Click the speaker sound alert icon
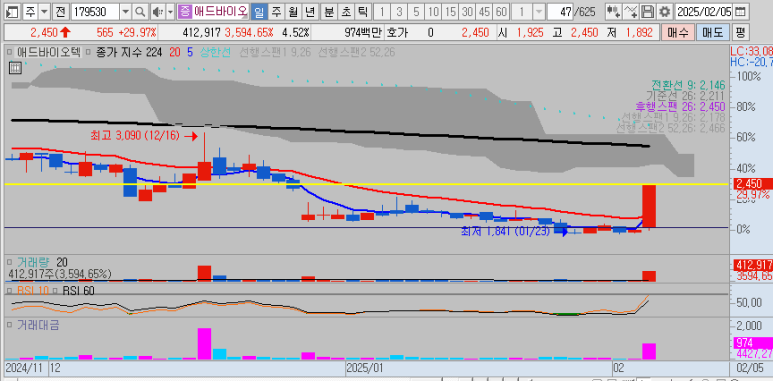This screenshot has height=381, width=773. tap(158, 11)
